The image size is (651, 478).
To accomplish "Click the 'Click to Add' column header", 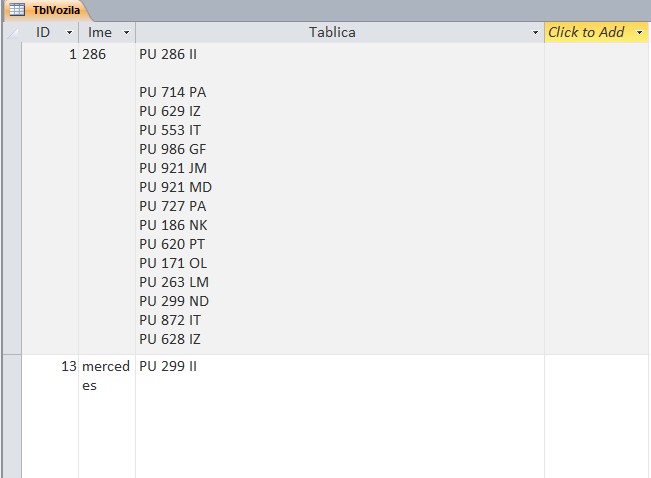I will coord(586,32).
